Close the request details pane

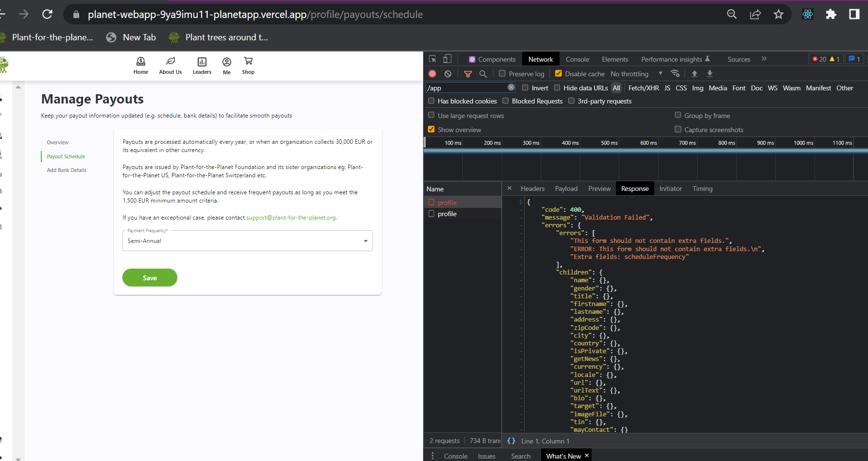click(509, 188)
